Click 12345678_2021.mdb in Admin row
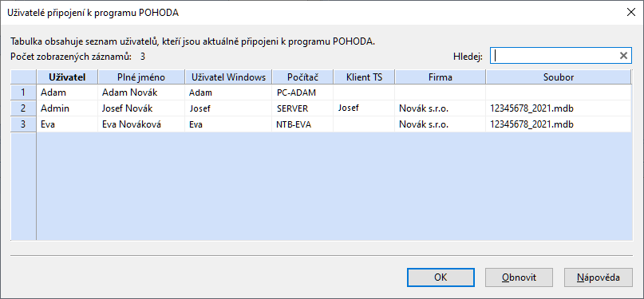 point(559,108)
